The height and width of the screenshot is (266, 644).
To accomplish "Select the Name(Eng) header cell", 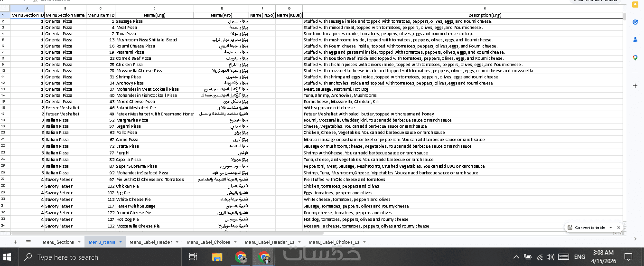I will pos(155,15).
